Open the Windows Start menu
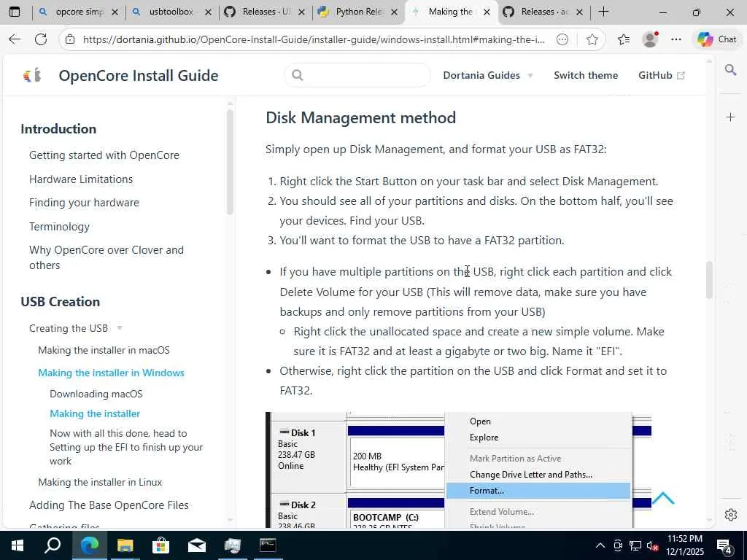The width and height of the screenshot is (747, 560). pos(18,545)
